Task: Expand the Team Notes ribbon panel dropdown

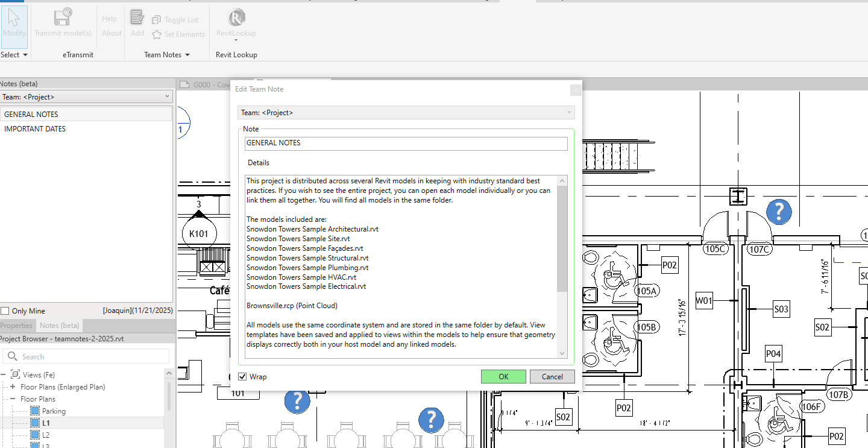Action: pyautogui.click(x=187, y=55)
